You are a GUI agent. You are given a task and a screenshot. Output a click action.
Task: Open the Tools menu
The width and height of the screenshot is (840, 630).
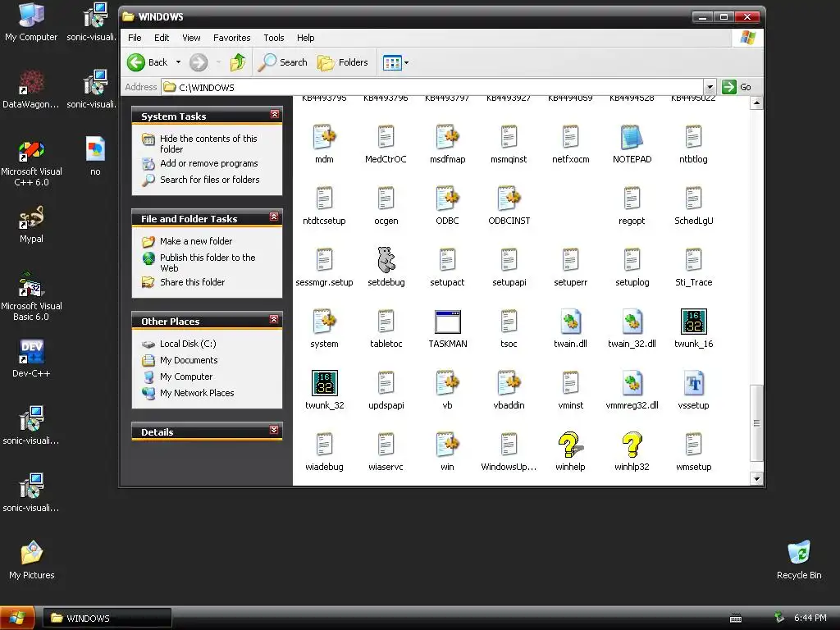273,38
